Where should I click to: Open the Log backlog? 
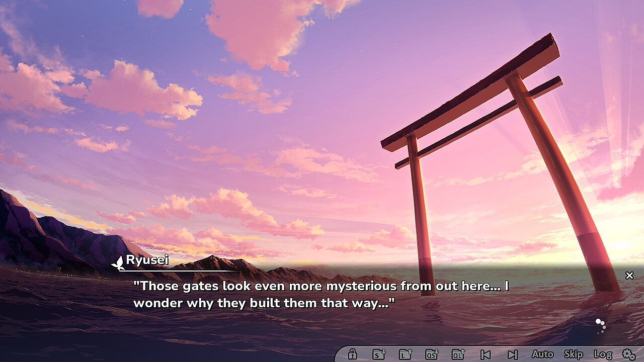(603, 354)
